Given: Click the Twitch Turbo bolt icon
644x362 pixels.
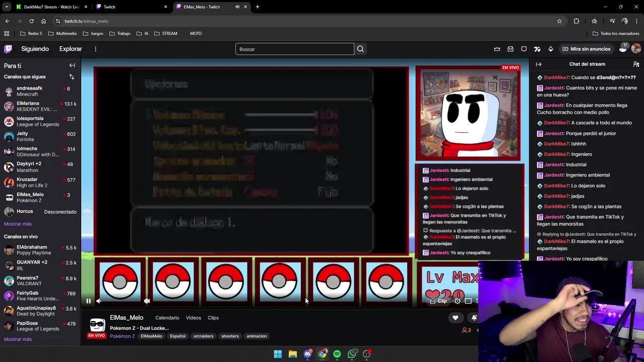Looking at the screenshot, I should pos(537,49).
